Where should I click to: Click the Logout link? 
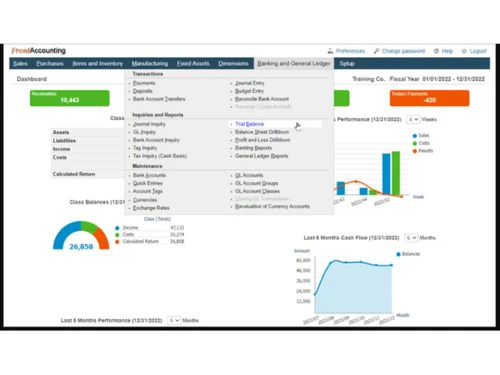478,51
